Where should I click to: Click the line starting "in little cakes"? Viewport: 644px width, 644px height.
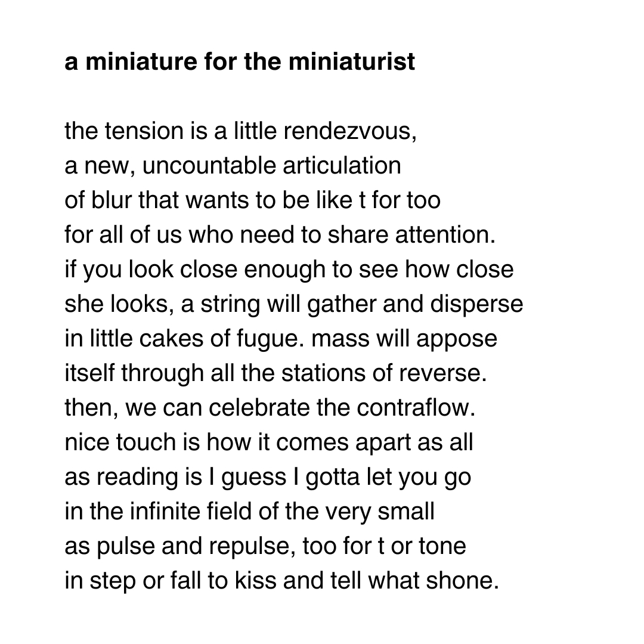coord(280,339)
